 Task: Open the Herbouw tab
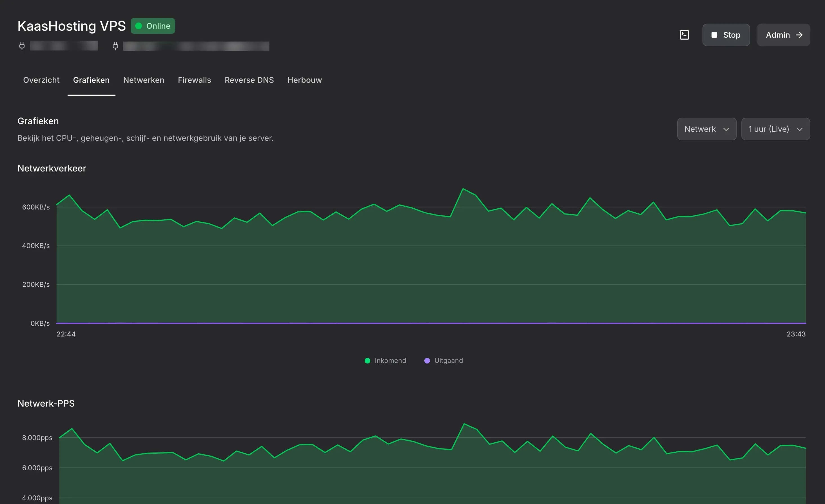[304, 80]
